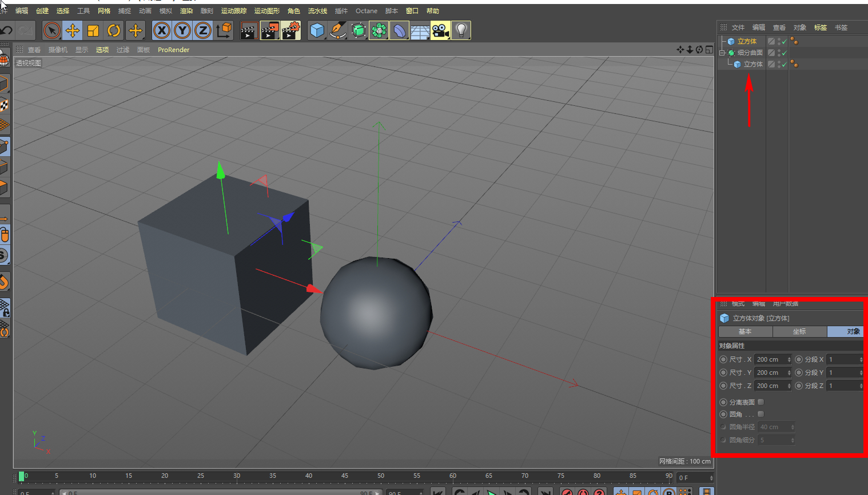Click the green timeline playhead at frame 0
The image size is (868, 495).
[x=22, y=476]
